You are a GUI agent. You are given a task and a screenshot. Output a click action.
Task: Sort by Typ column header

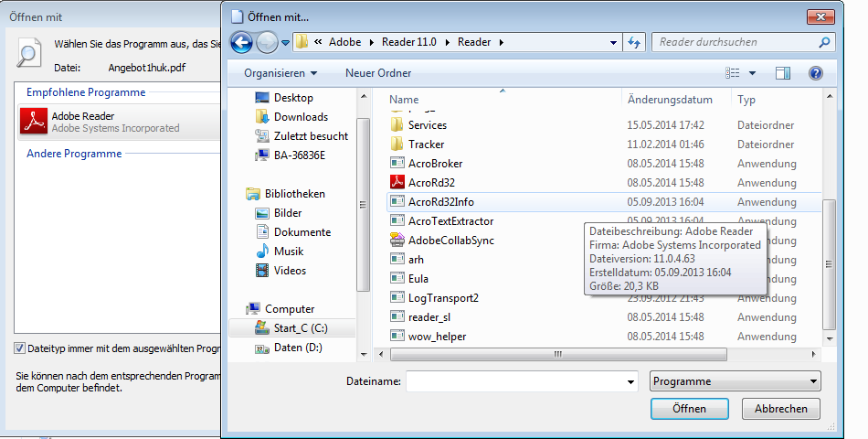(746, 100)
